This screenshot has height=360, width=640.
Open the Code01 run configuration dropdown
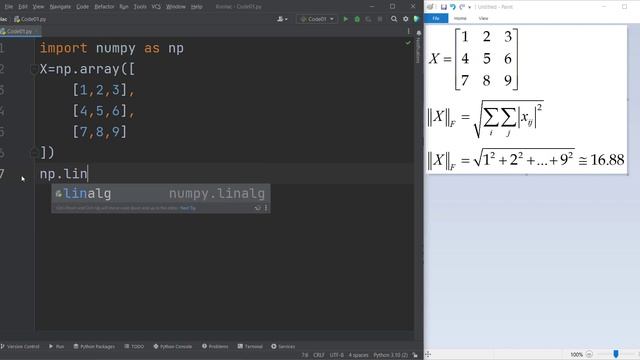point(317,19)
